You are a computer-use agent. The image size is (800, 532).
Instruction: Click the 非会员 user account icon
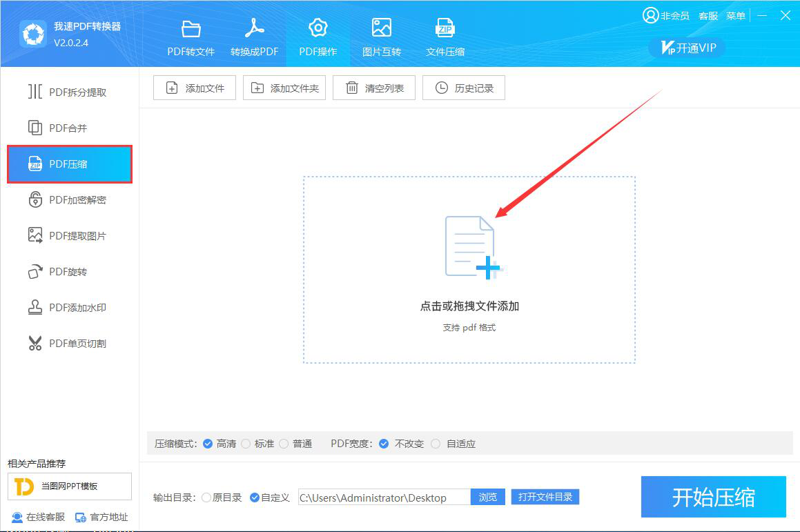pos(650,15)
